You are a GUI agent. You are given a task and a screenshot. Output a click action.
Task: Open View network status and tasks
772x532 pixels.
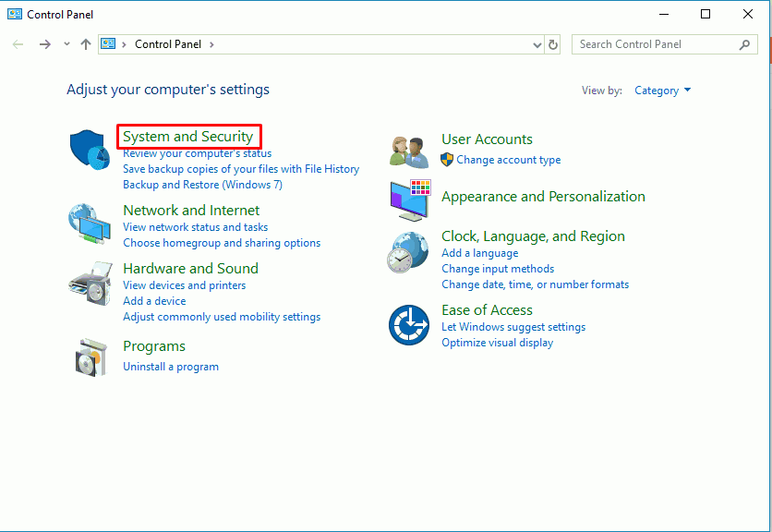tap(195, 227)
